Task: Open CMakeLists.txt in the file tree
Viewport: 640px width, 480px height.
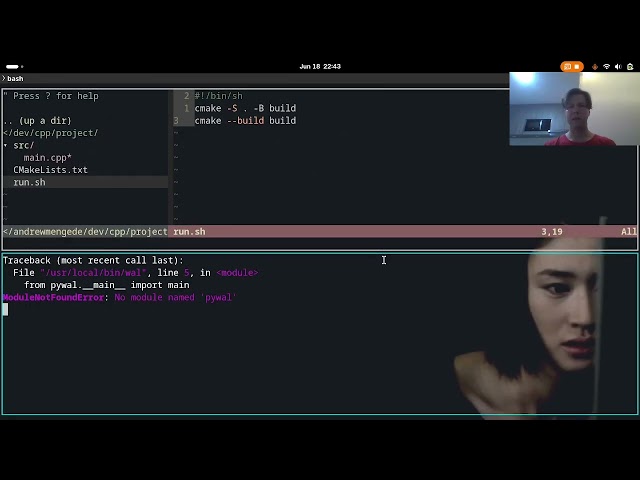Action: 50,170
